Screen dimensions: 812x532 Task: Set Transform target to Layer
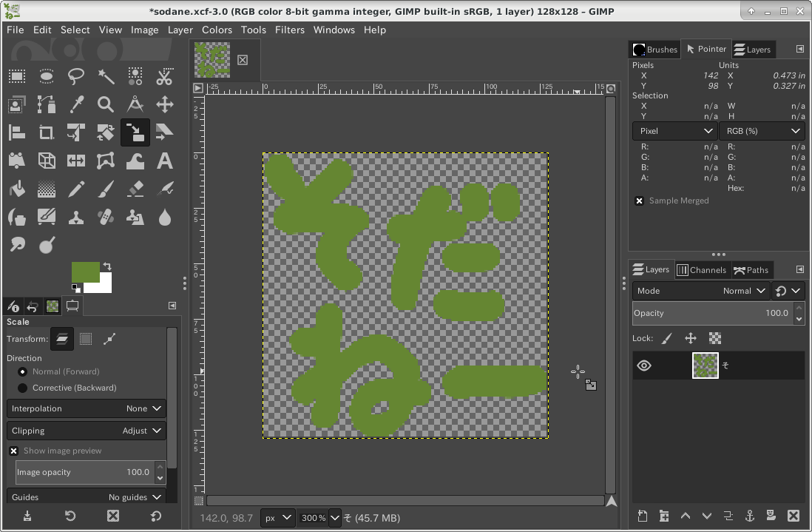62,340
